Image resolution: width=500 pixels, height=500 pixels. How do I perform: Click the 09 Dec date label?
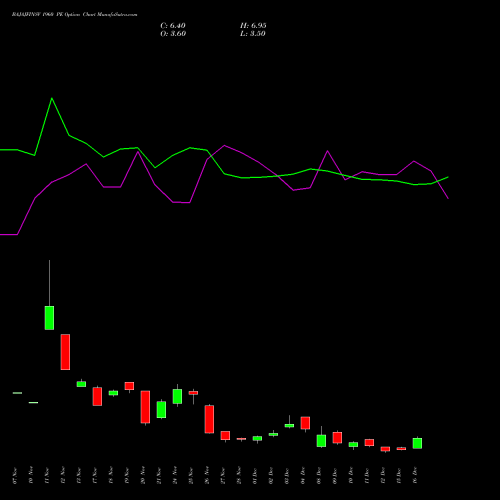tap(335, 476)
